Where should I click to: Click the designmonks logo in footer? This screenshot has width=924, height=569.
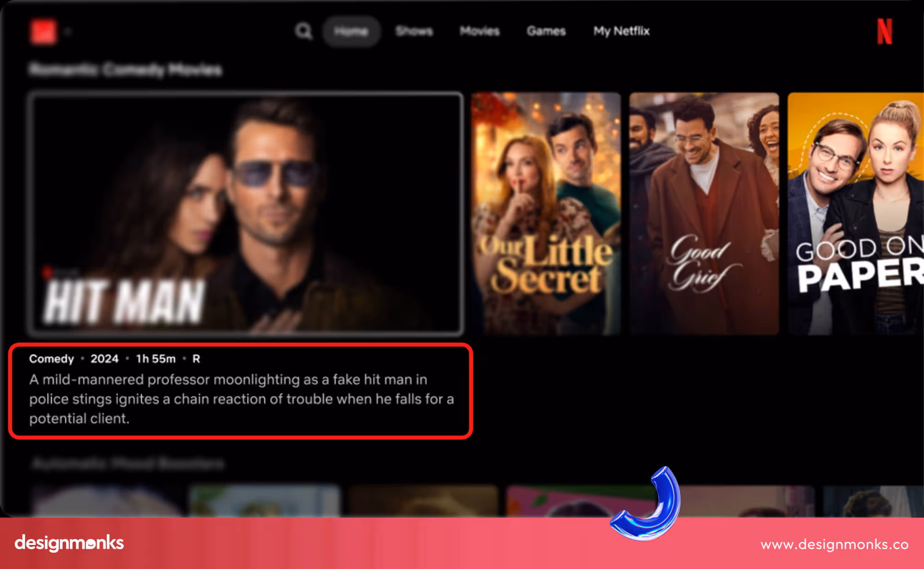[69, 543]
